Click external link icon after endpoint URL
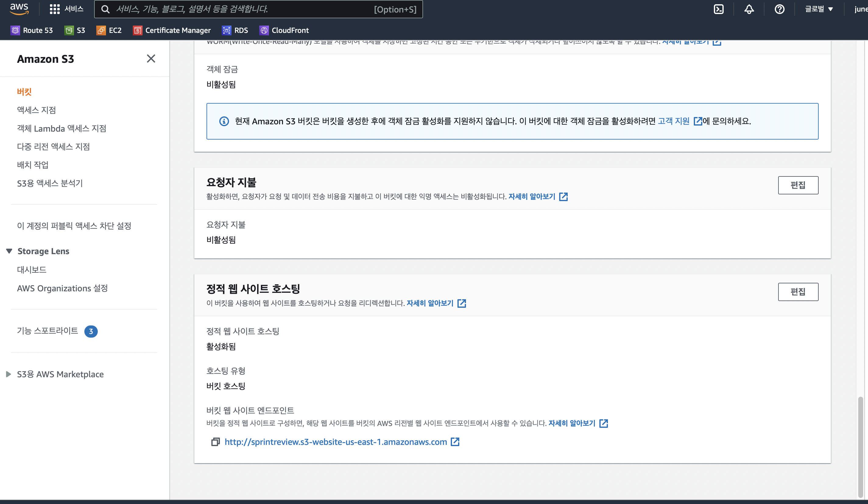The image size is (868, 504). (455, 442)
